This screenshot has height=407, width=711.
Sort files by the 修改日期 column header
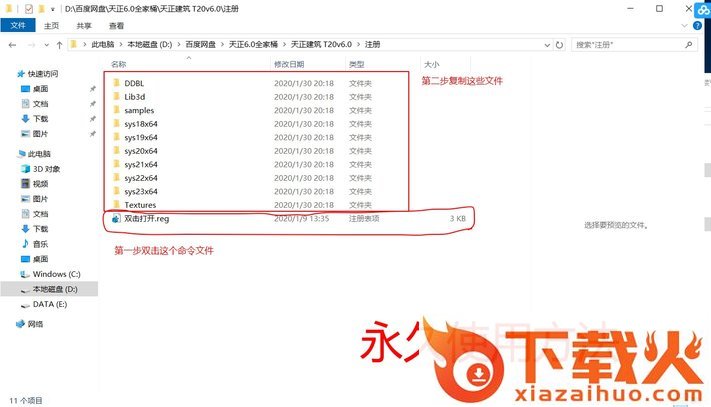pos(289,64)
